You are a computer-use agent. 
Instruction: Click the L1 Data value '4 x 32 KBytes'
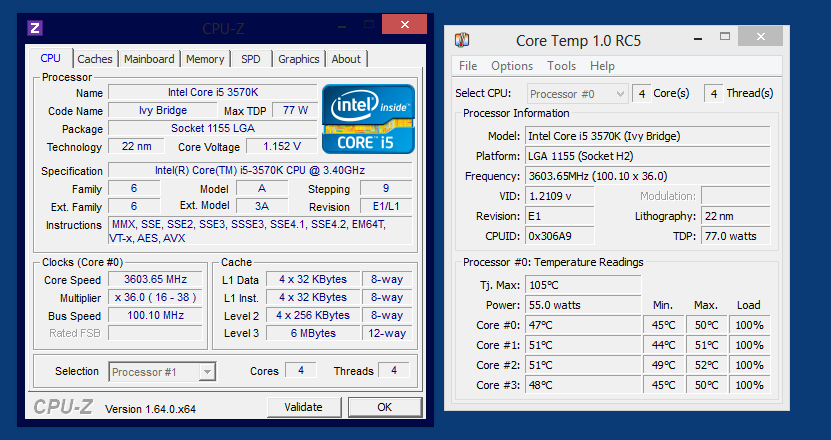(313, 279)
